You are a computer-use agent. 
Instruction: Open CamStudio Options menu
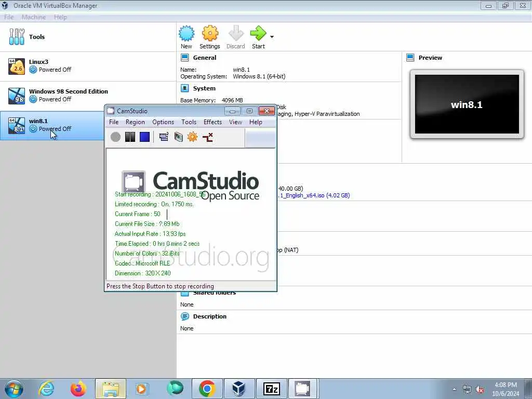pos(163,122)
